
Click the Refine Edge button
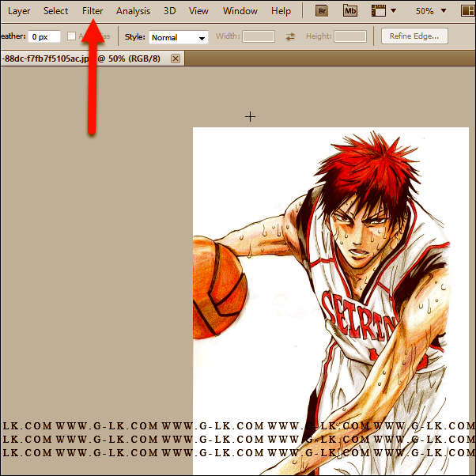(x=414, y=36)
